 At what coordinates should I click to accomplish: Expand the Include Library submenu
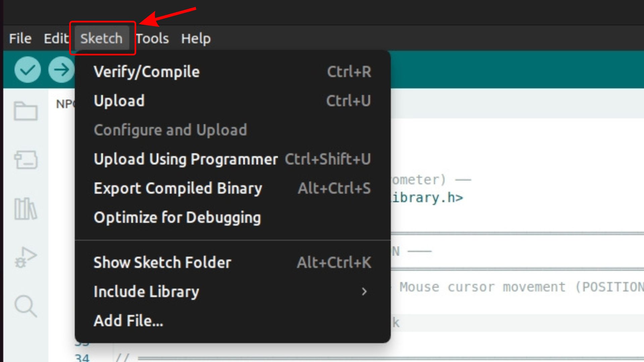click(233, 292)
